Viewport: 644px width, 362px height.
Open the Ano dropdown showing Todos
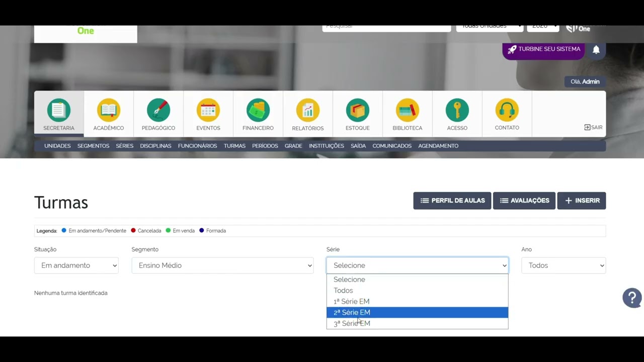(563, 265)
